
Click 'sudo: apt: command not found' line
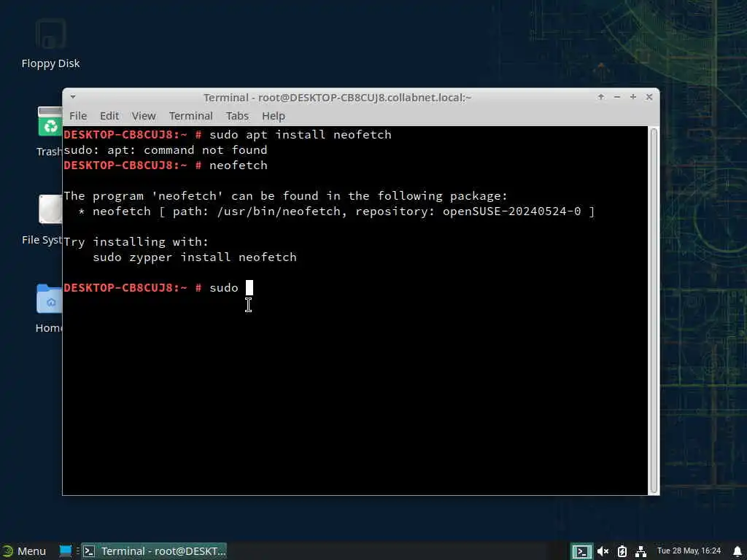tap(166, 150)
